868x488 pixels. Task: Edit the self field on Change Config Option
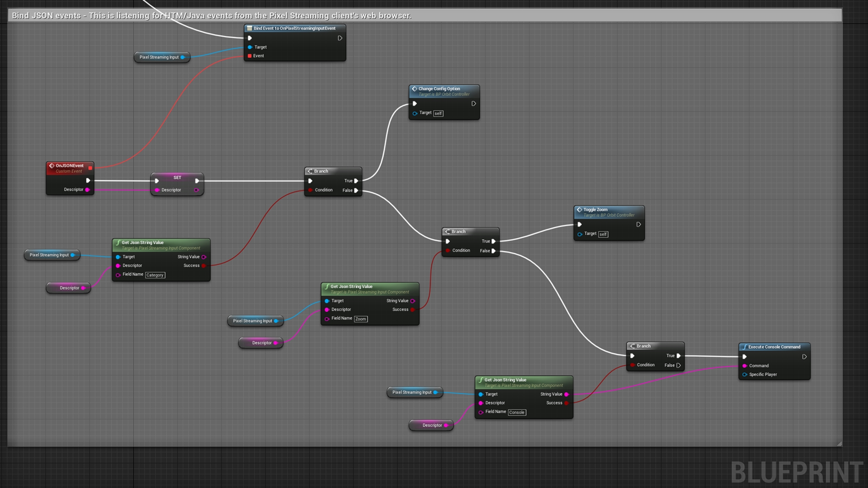coord(438,113)
